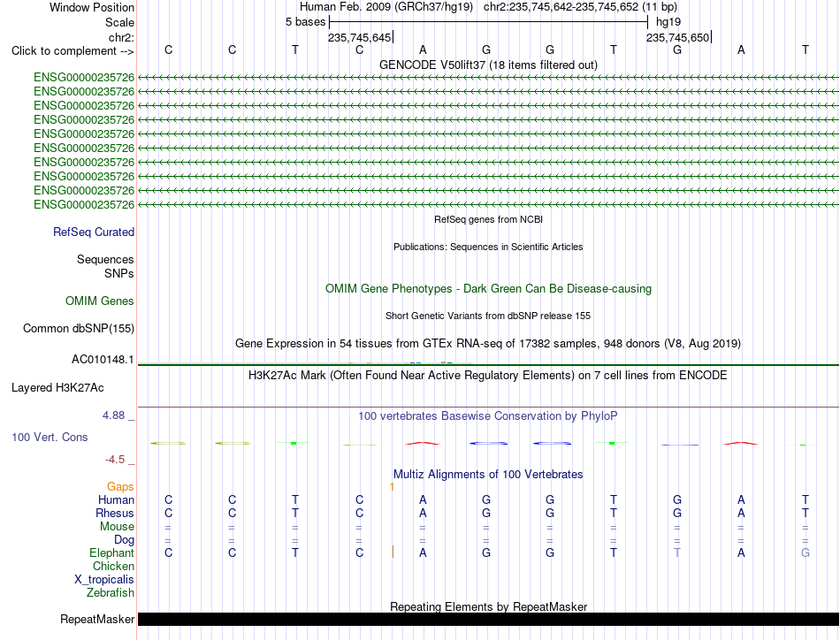Click the orange insertion bar in Elephant row
Viewport: 840px width, 640px height.
pyautogui.click(x=393, y=552)
